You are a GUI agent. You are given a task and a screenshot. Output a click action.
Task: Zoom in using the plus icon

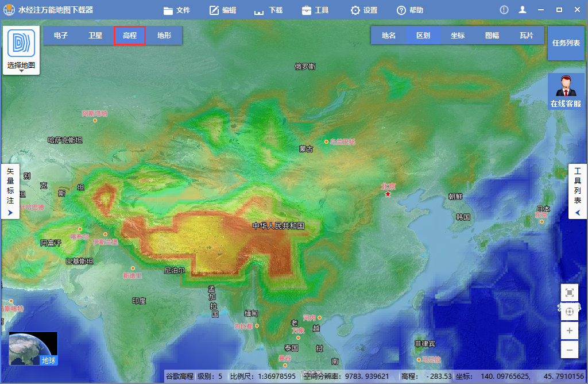pos(569,331)
